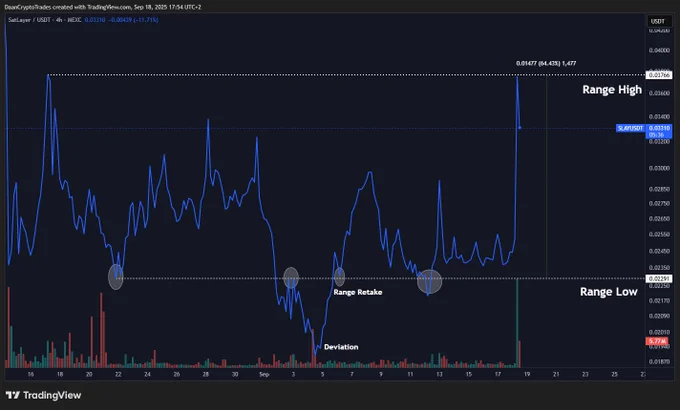Click the 0.02850 price axis label
The width and height of the screenshot is (680, 410).
[659, 189]
